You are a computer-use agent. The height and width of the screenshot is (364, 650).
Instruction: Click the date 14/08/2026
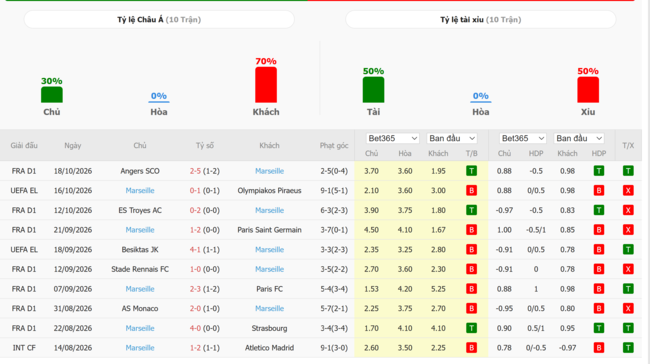pos(73,348)
